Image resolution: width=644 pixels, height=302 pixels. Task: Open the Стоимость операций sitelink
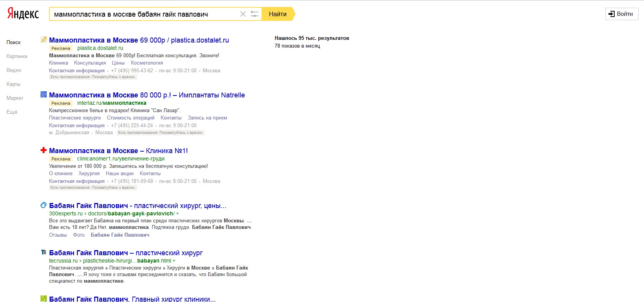(131, 118)
